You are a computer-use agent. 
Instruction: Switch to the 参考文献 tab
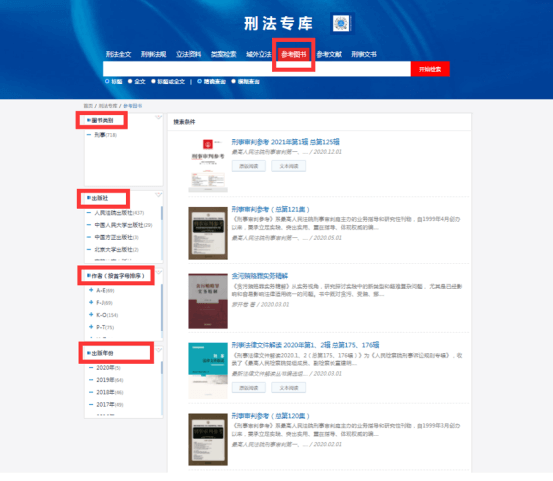(x=329, y=54)
